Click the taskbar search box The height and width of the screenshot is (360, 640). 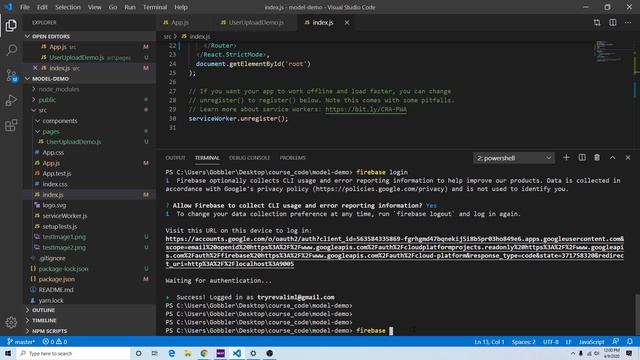coord(73,353)
